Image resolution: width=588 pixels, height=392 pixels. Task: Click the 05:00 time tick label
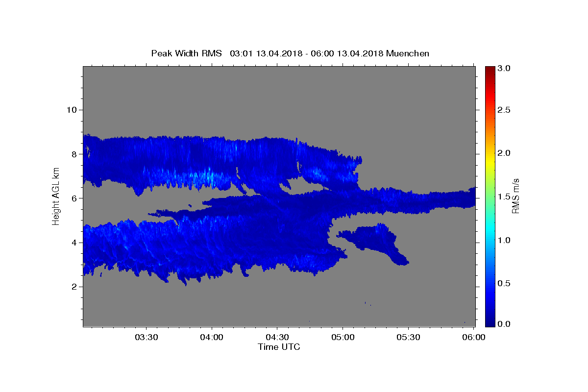tap(343, 338)
